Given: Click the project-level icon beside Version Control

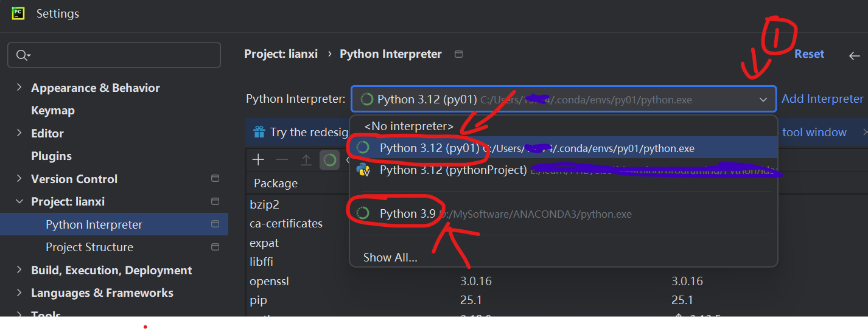Looking at the screenshot, I should click(x=215, y=179).
